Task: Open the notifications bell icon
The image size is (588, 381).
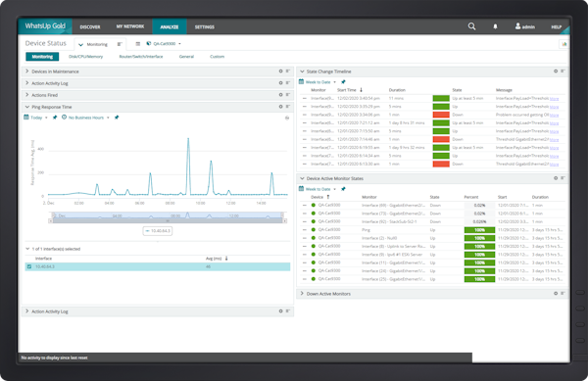Action: point(495,26)
